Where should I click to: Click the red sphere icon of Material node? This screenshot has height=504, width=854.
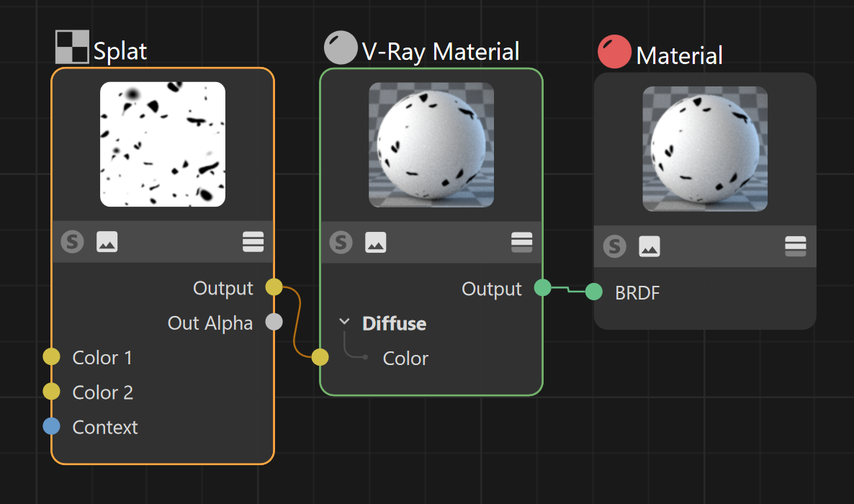[614, 52]
